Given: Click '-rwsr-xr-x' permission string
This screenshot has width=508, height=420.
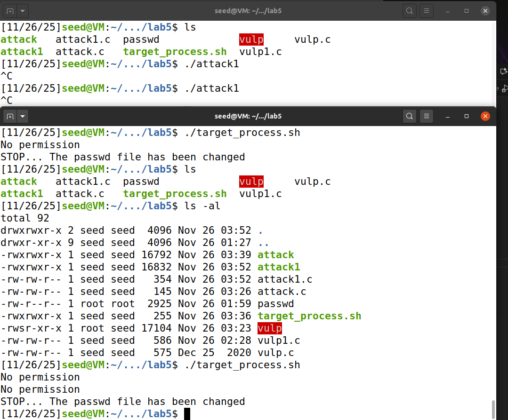Looking at the screenshot, I should click(x=31, y=328).
